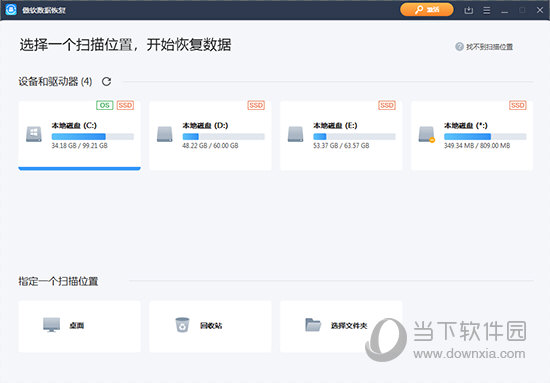Choose the Recycle Bin scan location

coord(210,326)
